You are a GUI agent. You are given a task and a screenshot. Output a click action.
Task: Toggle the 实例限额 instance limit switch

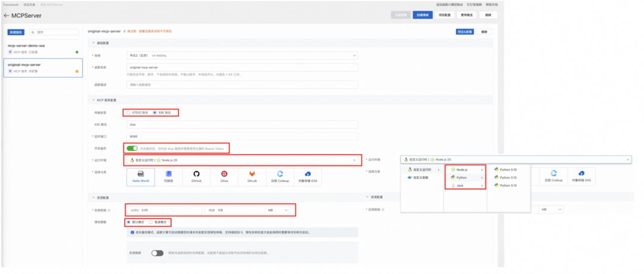coord(157,253)
